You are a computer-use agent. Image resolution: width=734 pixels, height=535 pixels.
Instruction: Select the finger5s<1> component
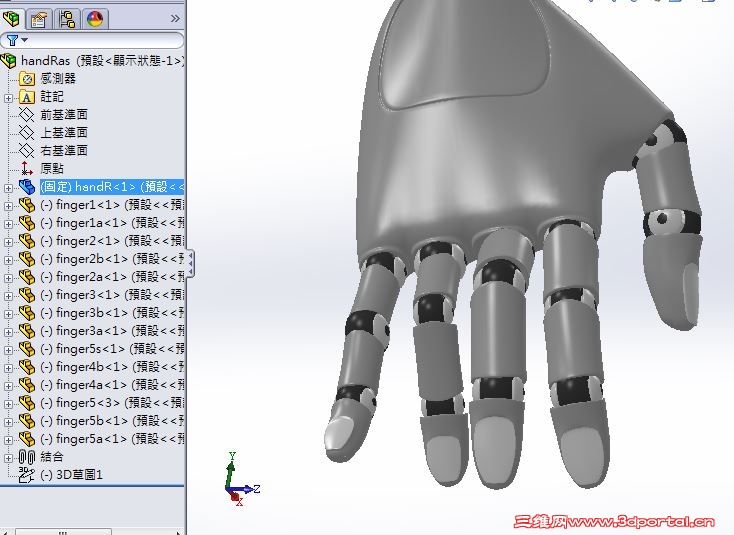112,349
